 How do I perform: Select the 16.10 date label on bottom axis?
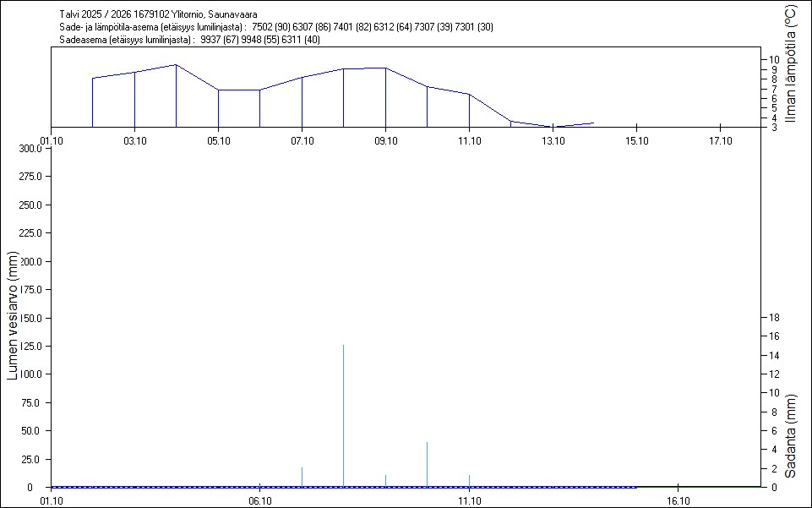[678, 500]
